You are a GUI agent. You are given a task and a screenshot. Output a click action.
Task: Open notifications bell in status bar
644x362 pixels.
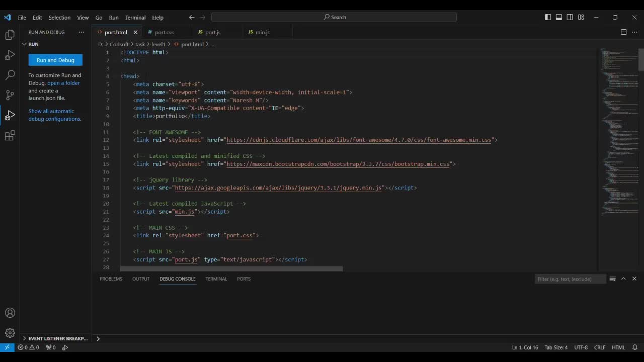click(x=634, y=347)
